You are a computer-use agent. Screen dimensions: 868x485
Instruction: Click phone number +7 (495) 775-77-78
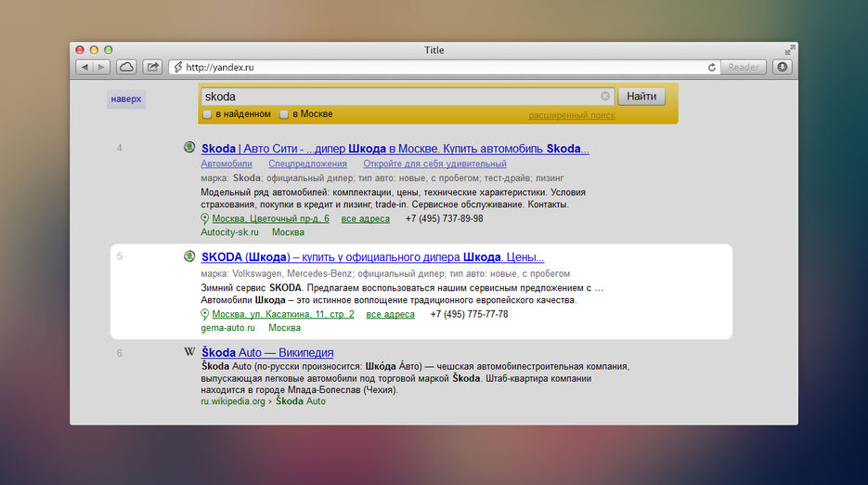point(469,314)
